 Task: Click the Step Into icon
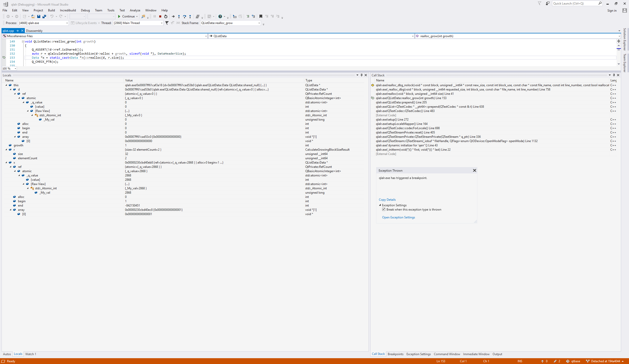pyautogui.click(x=179, y=16)
